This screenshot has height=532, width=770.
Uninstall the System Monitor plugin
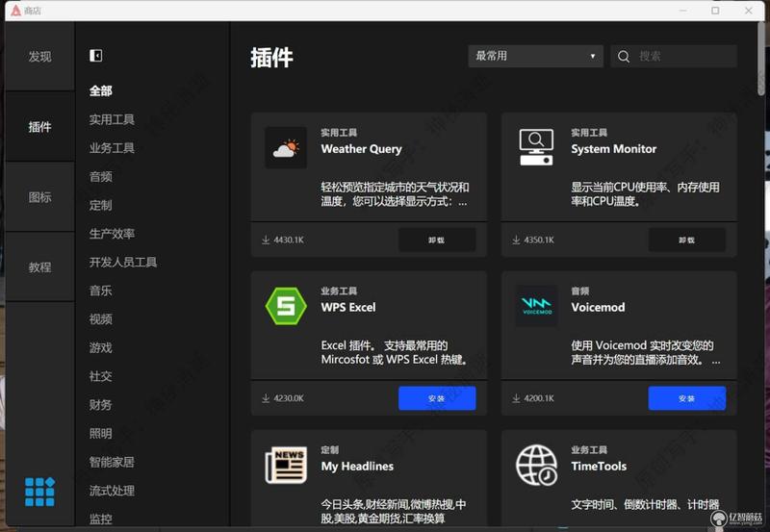pos(686,240)
